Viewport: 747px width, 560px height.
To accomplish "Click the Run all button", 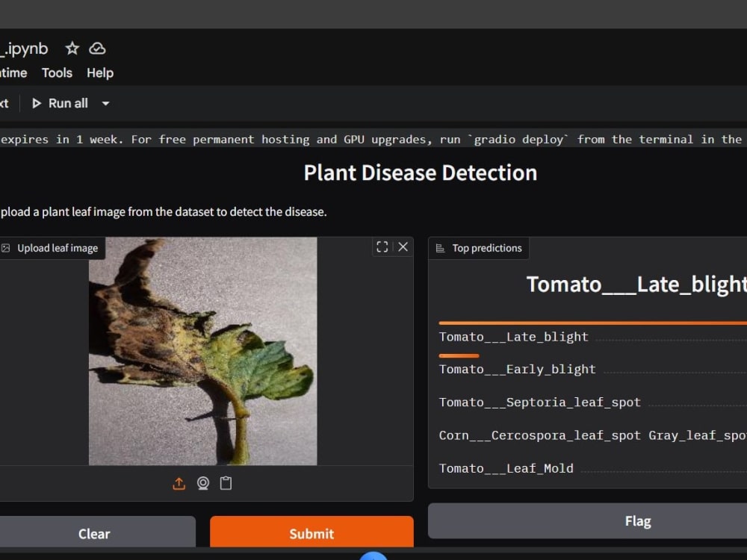I will pyautogui.click(x=60, y=103).
